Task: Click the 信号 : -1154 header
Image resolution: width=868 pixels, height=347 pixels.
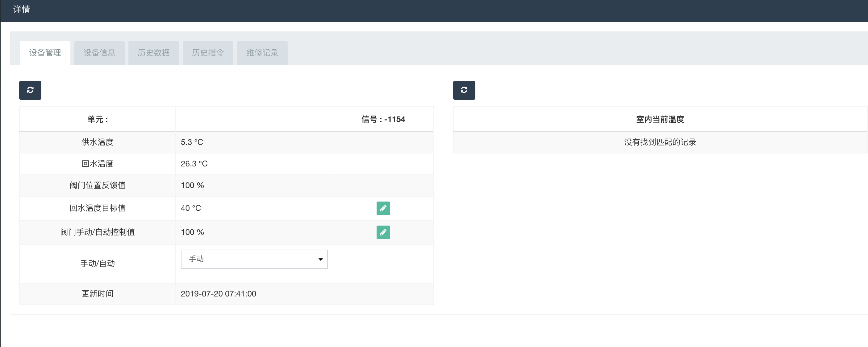Action: [383, 120]
